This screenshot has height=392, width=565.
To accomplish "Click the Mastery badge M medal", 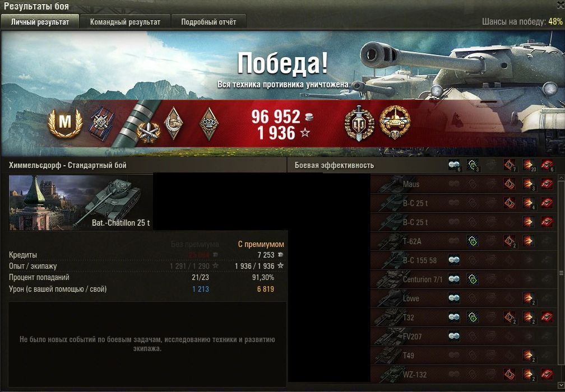I will 65,123.
